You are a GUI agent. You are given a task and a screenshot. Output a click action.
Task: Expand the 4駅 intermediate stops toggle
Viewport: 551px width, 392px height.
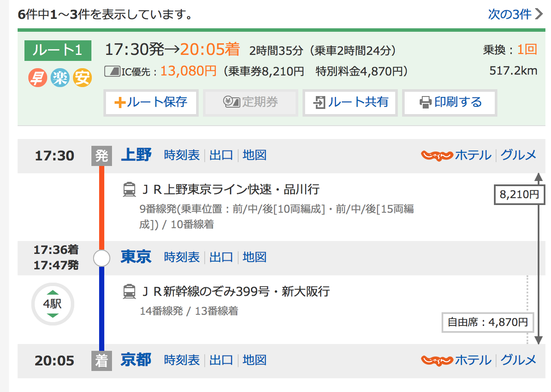click(x=53, y=304)
